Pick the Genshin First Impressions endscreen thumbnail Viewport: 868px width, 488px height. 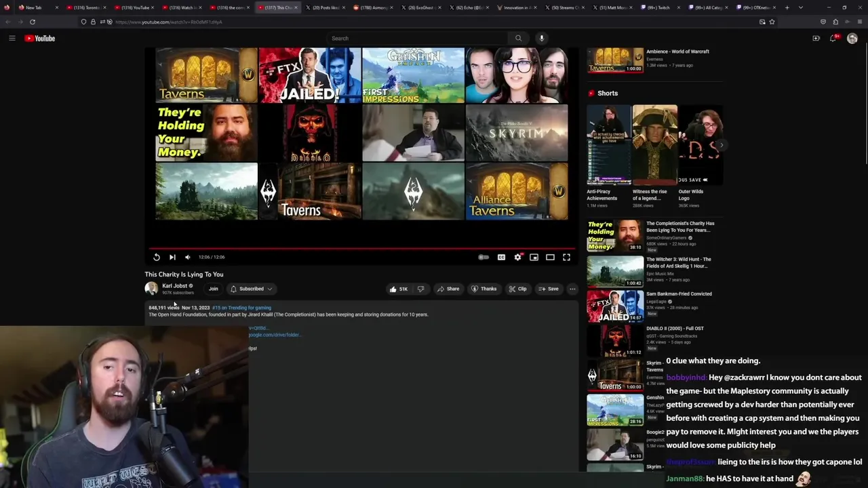413,75
